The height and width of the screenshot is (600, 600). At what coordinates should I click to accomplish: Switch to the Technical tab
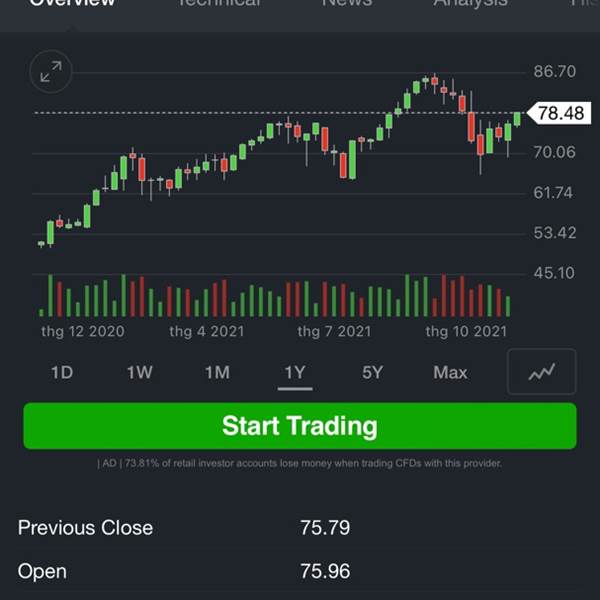click(218, 4)
